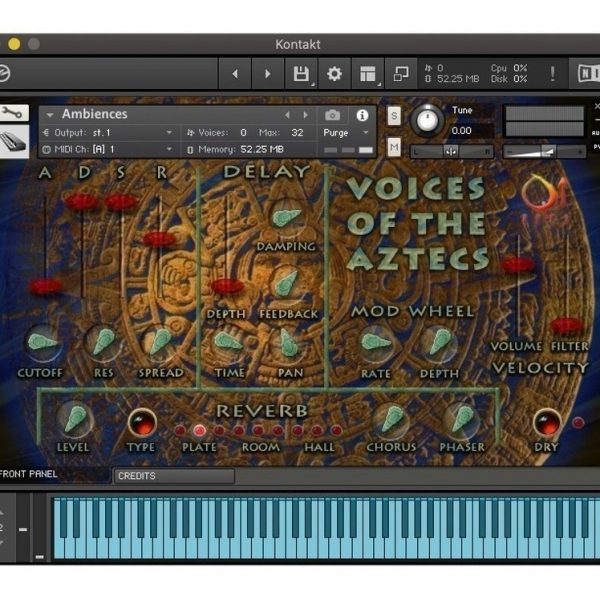Click the Decay (D) slider handle
This screenshot has width=600, height=600.
[x=82, y=202]
